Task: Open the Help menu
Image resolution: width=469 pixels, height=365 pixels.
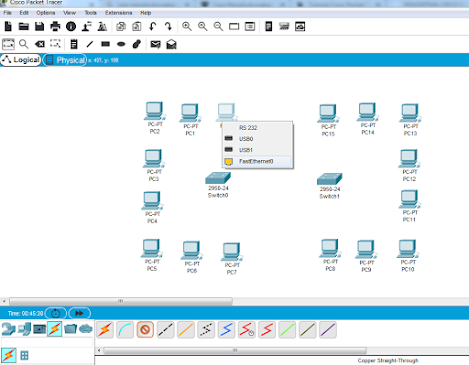Action: pos(146,13)
